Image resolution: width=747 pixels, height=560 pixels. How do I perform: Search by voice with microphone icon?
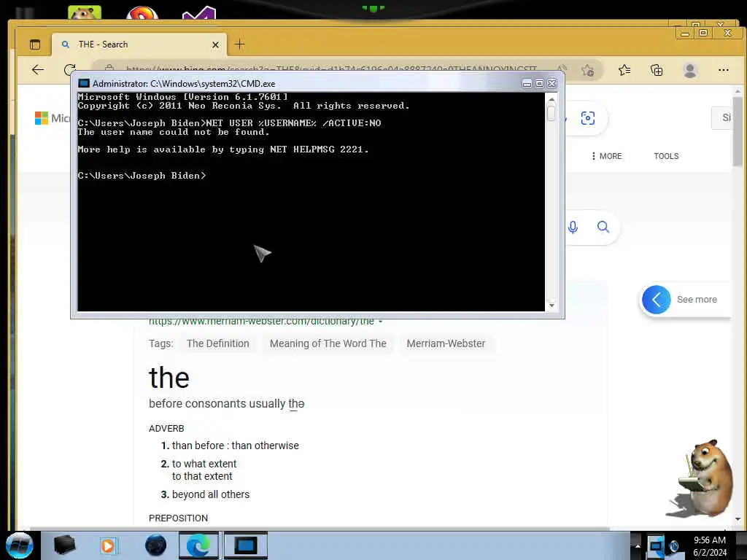pos(573,227)
